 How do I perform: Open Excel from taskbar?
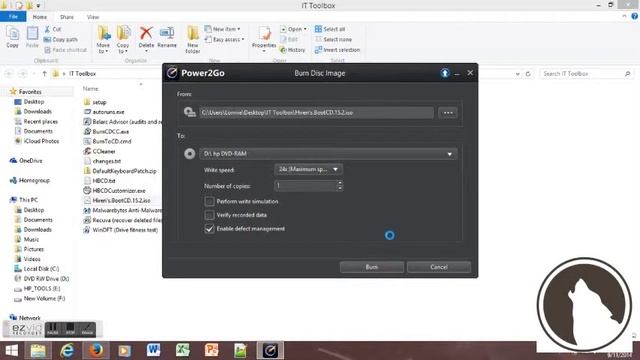point(183,351)
